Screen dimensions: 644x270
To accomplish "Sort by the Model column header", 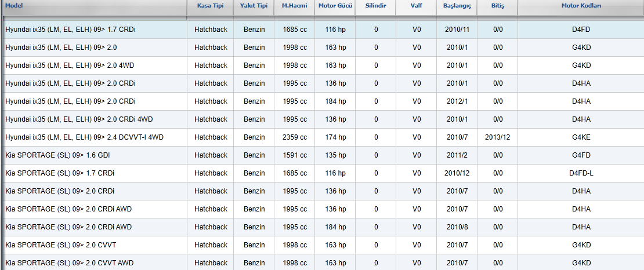I will (93, 6).
